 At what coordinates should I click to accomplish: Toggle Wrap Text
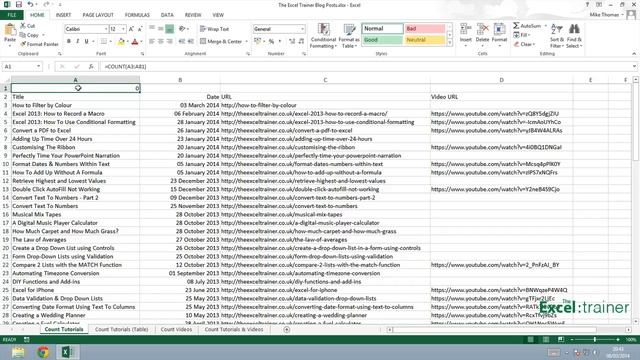click(214, 29)
